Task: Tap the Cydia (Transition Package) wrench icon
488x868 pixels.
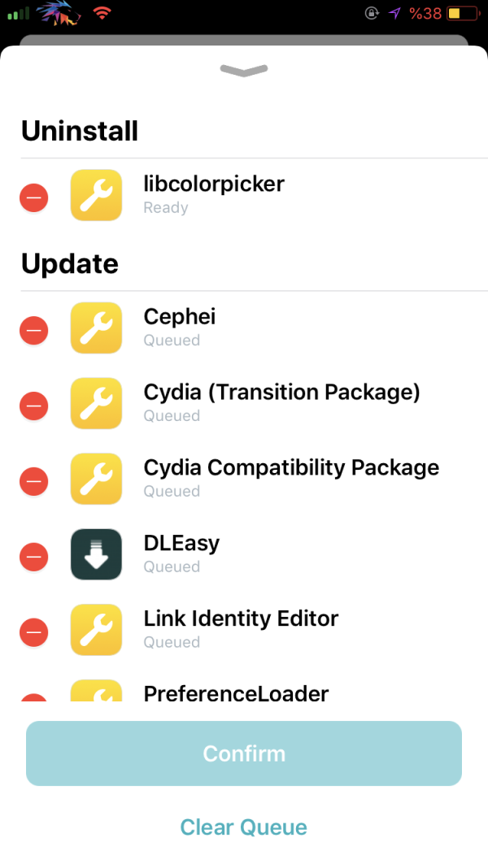Action: point(96,403)
